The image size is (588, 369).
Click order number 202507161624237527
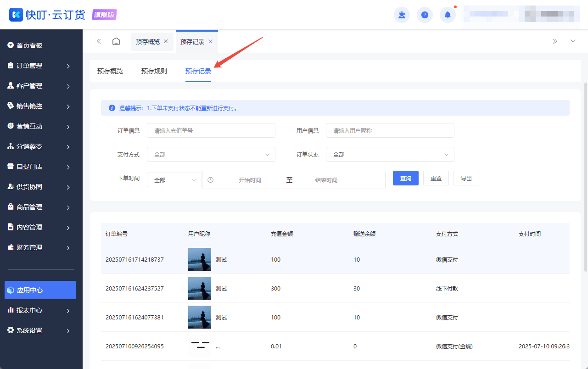tap(134, 289)
